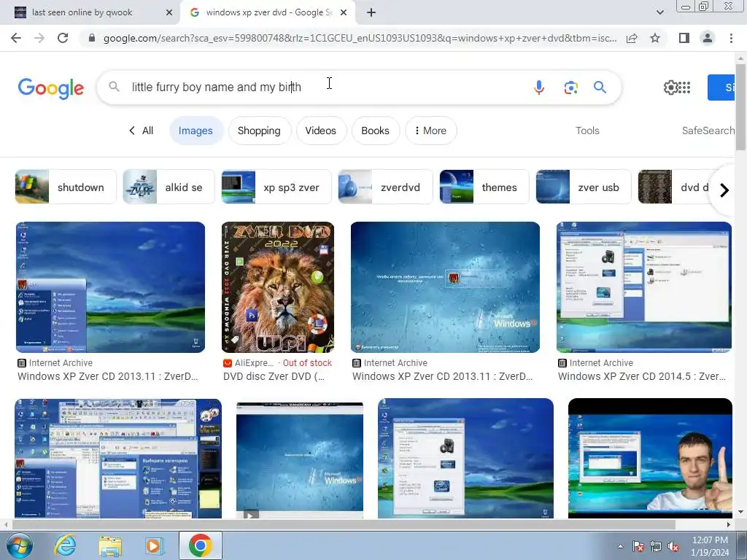Show hidden system tray icons
This screenshot has height=560, width=747.
click(620, 546)
